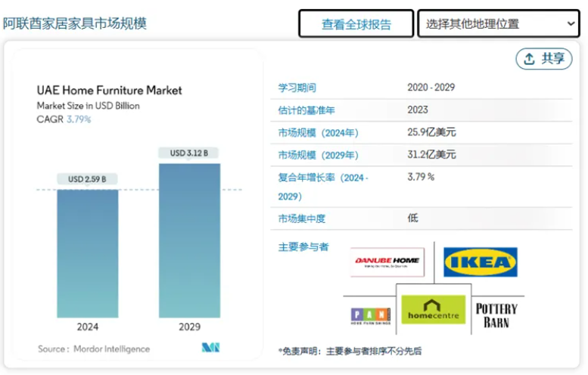
Task: Click the Source: Mordor Intelligence text
Action: click(x=94, y=349)
